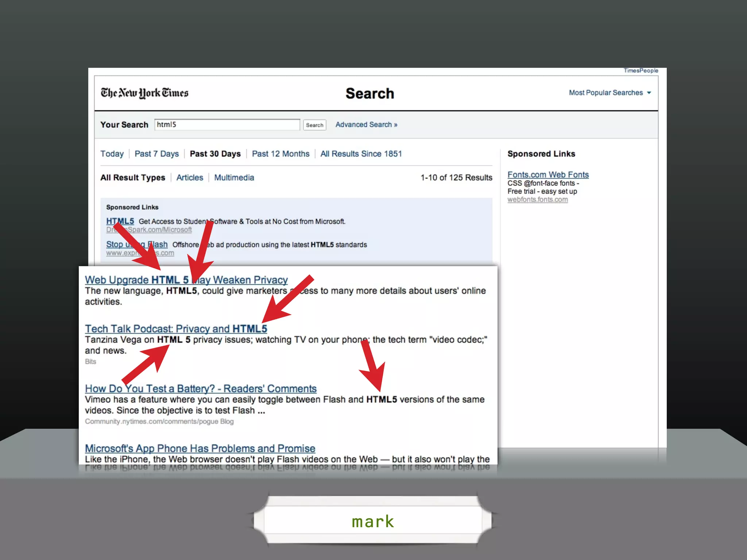This screenshot has width=747, height=560.
Task: Switch to Past 12 Months filter
Action: pos(280,154)
